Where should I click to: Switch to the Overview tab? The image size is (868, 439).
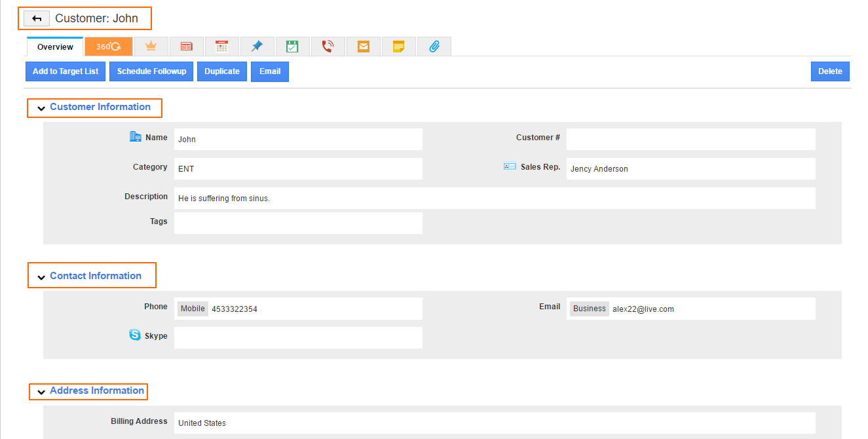tap(55, 47)
